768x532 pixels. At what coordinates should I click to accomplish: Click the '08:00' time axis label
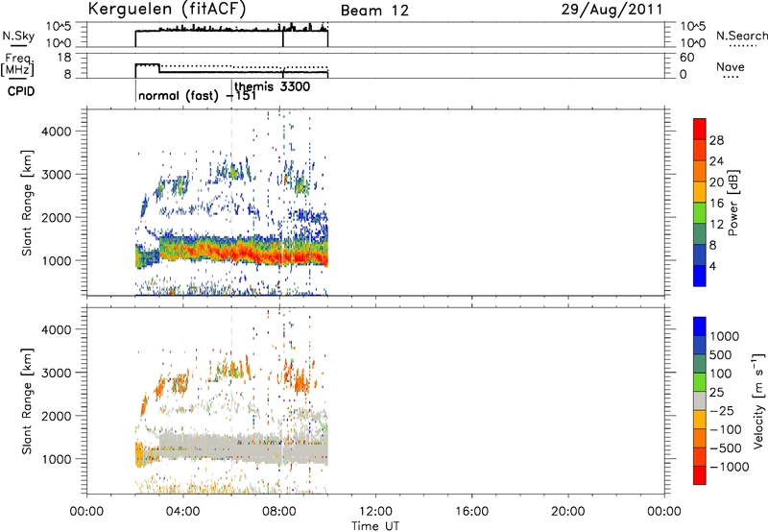tap(278, 512)
